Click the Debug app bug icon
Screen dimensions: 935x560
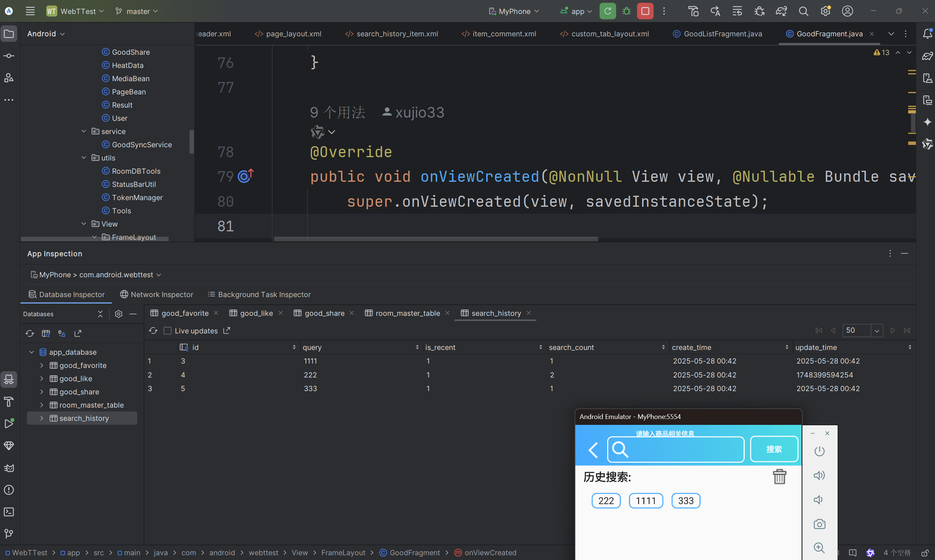pyautogui.click(x=626, y=11)
